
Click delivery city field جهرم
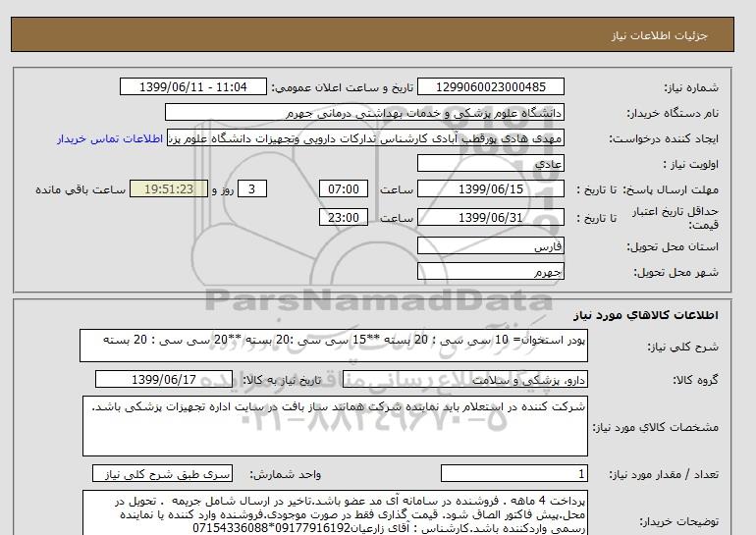[x=491, y=272]
